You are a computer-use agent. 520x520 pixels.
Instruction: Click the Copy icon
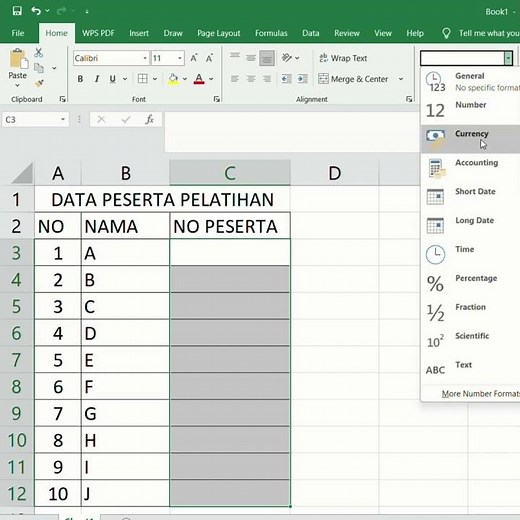pos(39,68)
